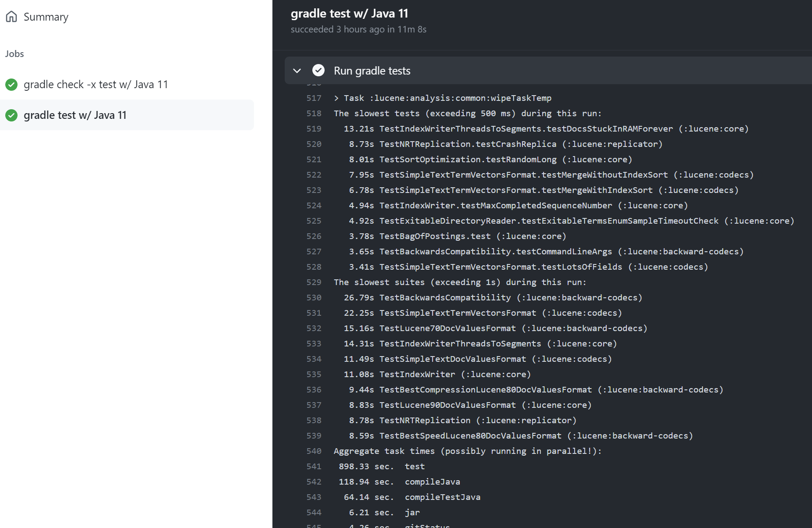Click 22.25s TestSimpleTextTermVectorsFormat suite line

[x=483, y=313]
